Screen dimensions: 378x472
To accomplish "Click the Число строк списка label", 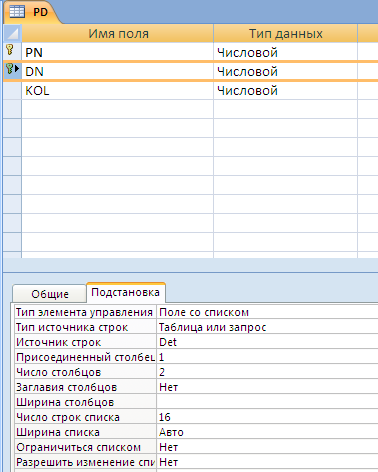I will point(68,417).
